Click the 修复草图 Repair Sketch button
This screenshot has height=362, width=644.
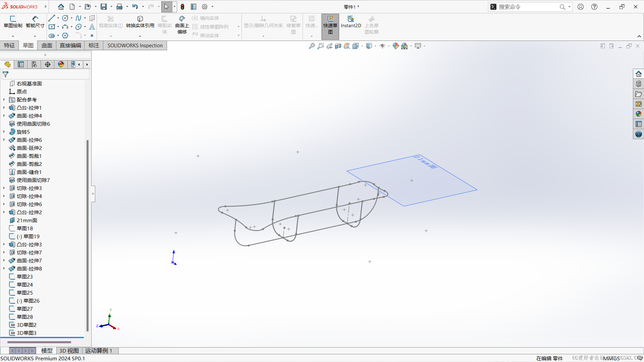(x=293, y=23)
